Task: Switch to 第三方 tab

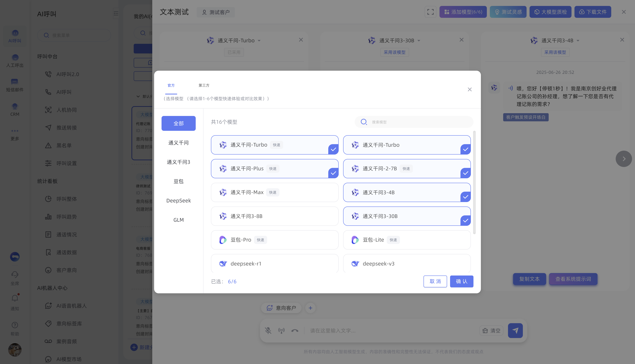Action: [204, 86]
